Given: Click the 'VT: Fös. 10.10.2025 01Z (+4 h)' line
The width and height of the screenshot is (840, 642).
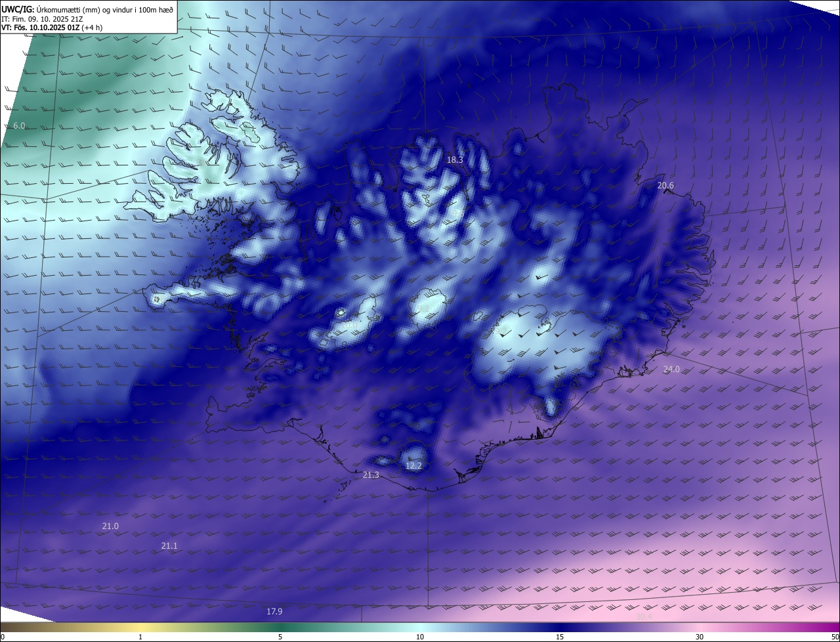Looking at the screenshot, I should [52, 28].
